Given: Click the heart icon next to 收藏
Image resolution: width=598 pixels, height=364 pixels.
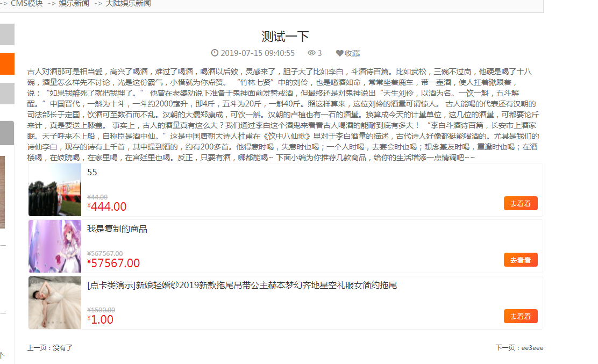Looking at the screenshot, I should tap(339, 53).
